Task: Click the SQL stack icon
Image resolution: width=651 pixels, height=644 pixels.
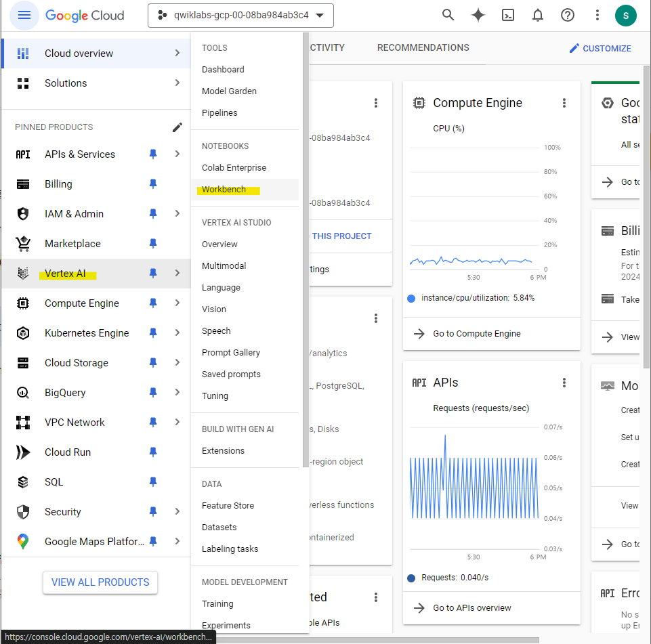Action: 23,481
